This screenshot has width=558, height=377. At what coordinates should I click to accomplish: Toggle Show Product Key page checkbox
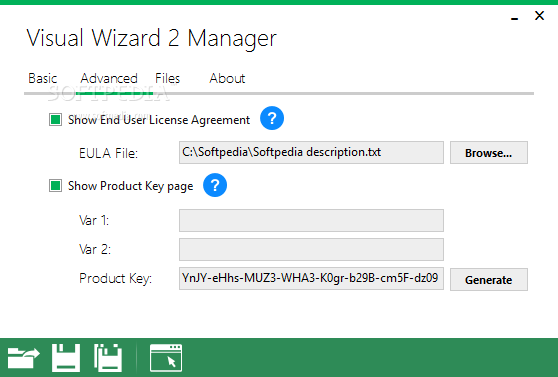[x=56, y=186]
